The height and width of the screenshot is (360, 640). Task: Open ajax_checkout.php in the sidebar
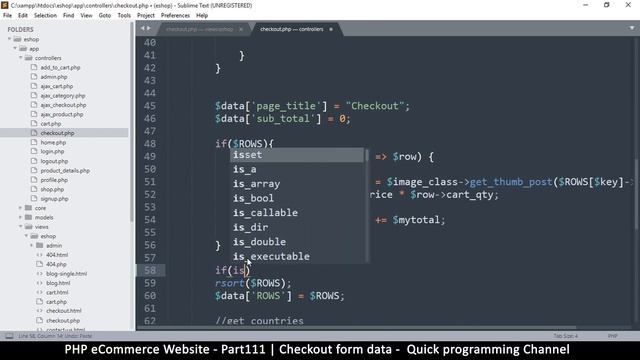[63, 105]
